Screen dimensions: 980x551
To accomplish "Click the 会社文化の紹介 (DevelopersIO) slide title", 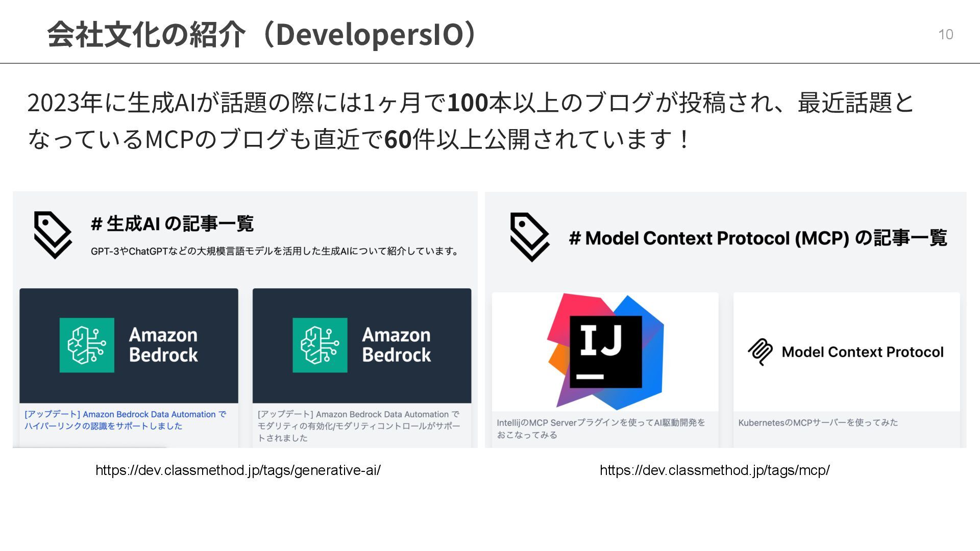I will pyautogui.click(x=264, y=34).
